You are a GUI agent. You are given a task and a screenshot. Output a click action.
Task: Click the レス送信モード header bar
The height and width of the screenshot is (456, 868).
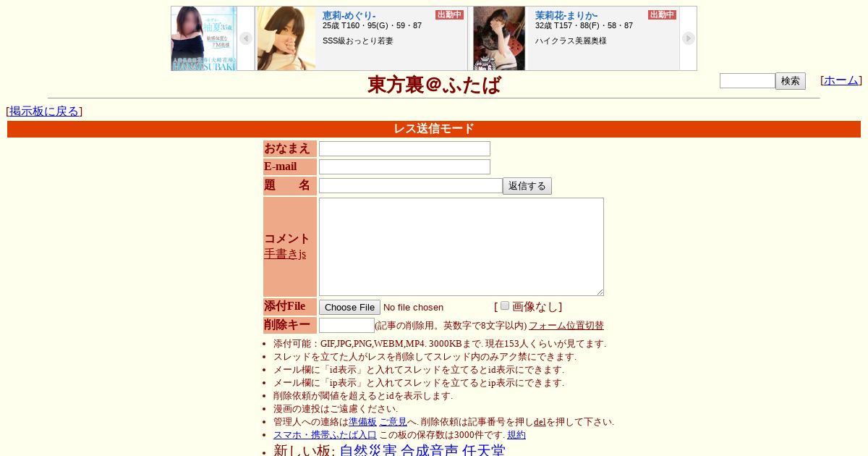click(x=434, y=129)
